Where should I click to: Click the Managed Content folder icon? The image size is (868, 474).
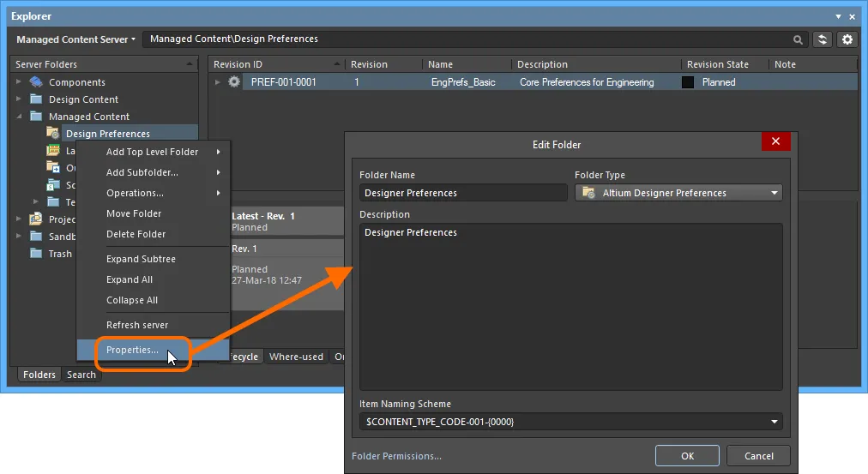click(x=36, y=117)
